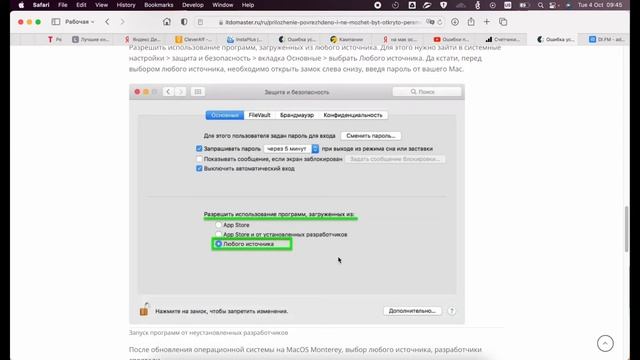The width and height of the screenshot is (640, 360).
Task: Open Time Machine icon in menu bar
Action: [x=395, y=5]
